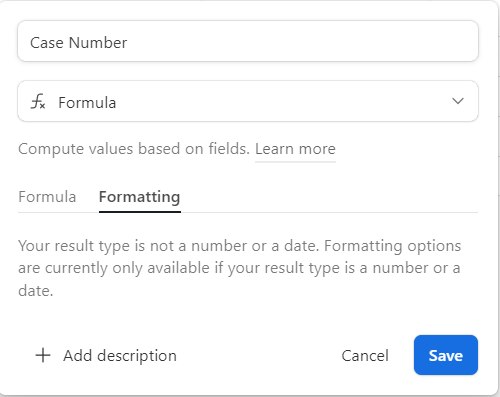Cancel the field edits

(365, 356)
